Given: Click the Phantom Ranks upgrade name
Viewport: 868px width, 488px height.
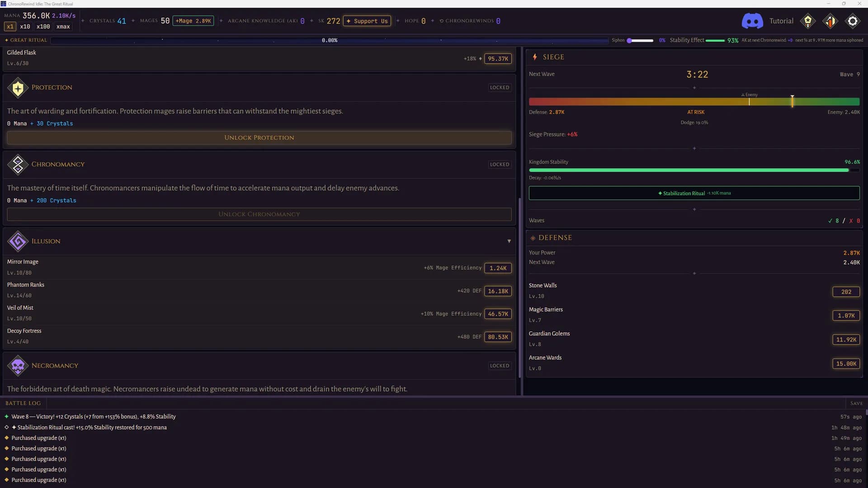Looking at the screenshot, I should point(26,285).
